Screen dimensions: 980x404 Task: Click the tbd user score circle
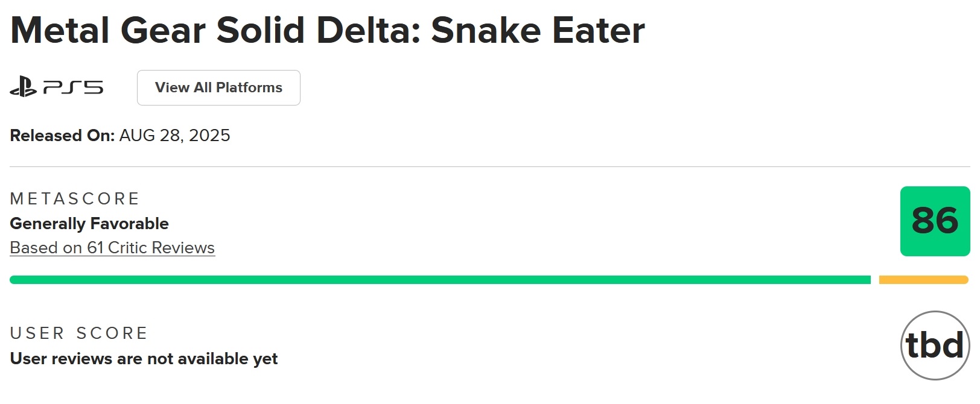(935, 346)
